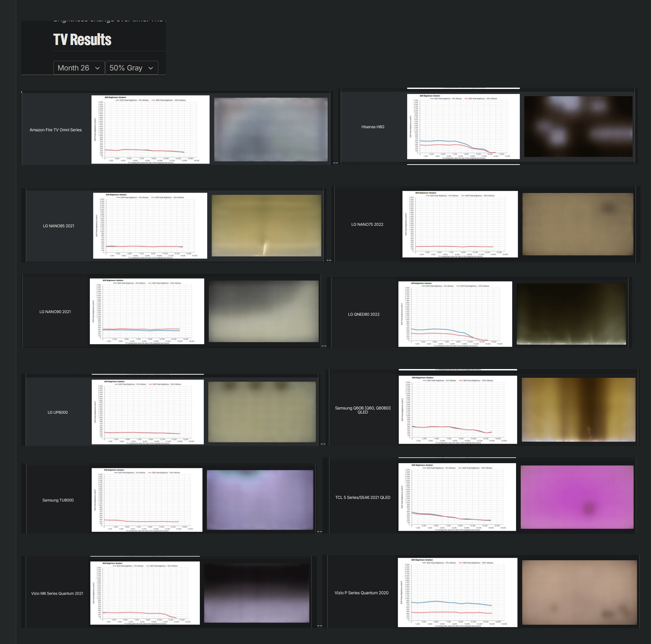Open the Samsung TU8000 brightness graph
651x644 pixels.
coord(147,500)
